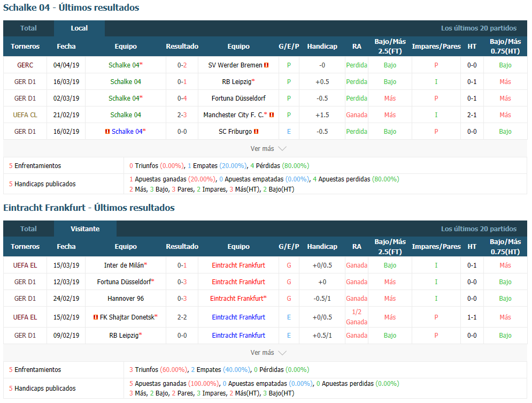Expand Ver más under Eintracht Frankfurt results
The width and height of the screenshot is (532, 403).
click(x=268, y=353)
